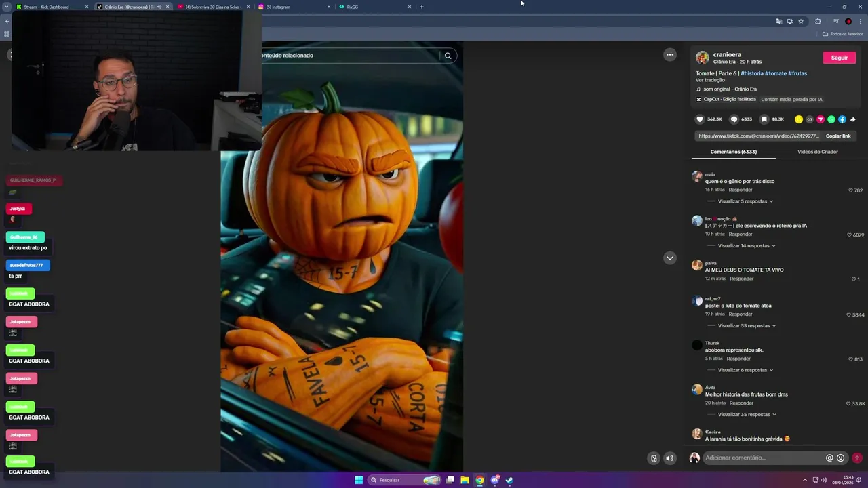
Task: Insert a mention with the @ icon
Action: (829, 457)
